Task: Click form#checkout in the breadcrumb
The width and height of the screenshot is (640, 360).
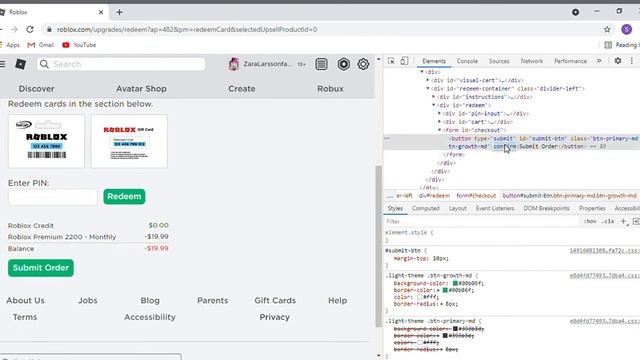Action: point(476,196)
